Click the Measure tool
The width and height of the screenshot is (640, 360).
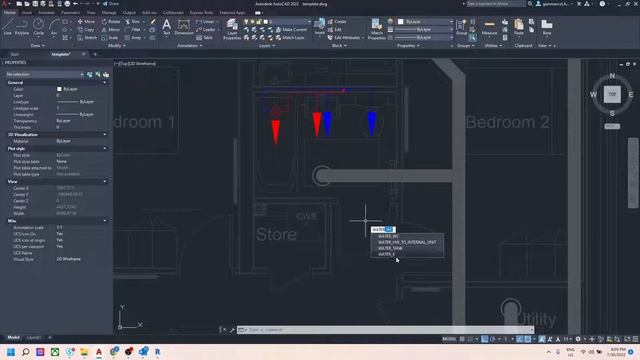pyautogui.click(x=489, y=28)
